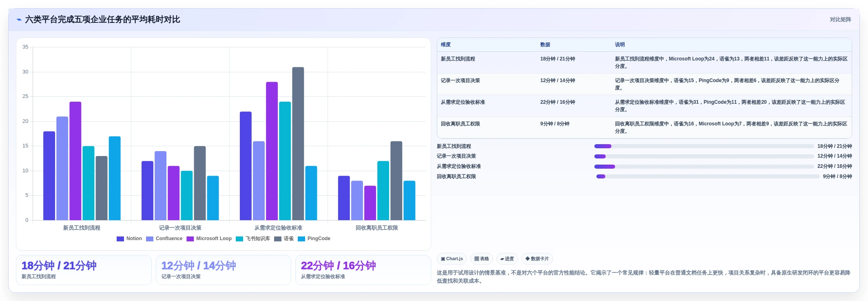Click Confluence bar in 新员工找到流程 group
Screen dimensions: 868x301
tap(62, 168)
